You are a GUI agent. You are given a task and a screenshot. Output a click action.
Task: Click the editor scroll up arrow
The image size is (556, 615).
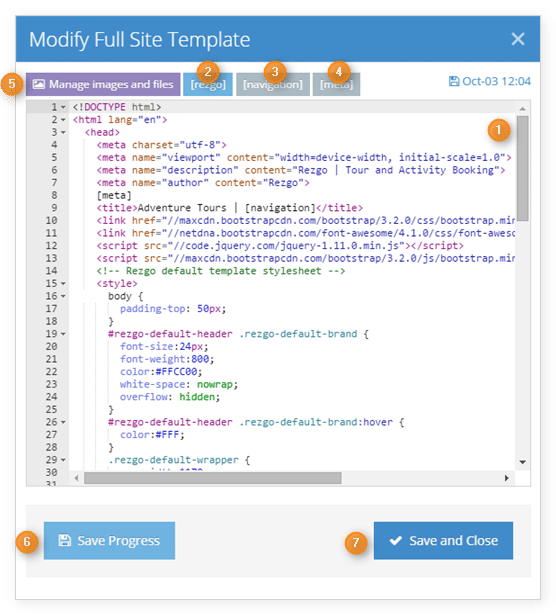[x=522, y=108]
